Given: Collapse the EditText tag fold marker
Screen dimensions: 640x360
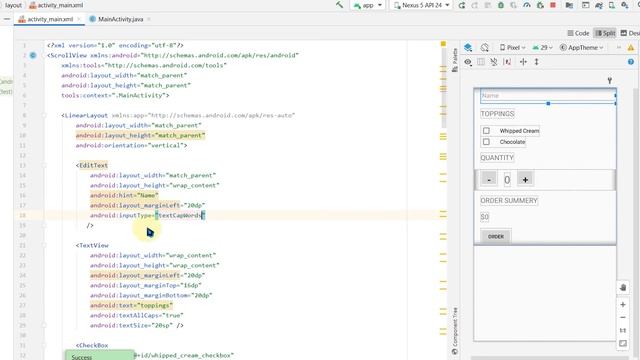Looking at the screenshot, I should (44, 165).
